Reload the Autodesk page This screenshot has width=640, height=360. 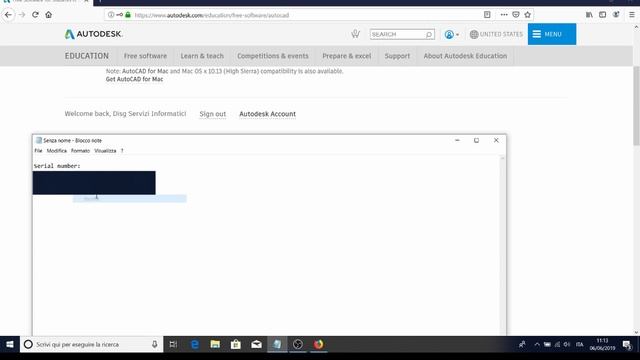[35, 15]
